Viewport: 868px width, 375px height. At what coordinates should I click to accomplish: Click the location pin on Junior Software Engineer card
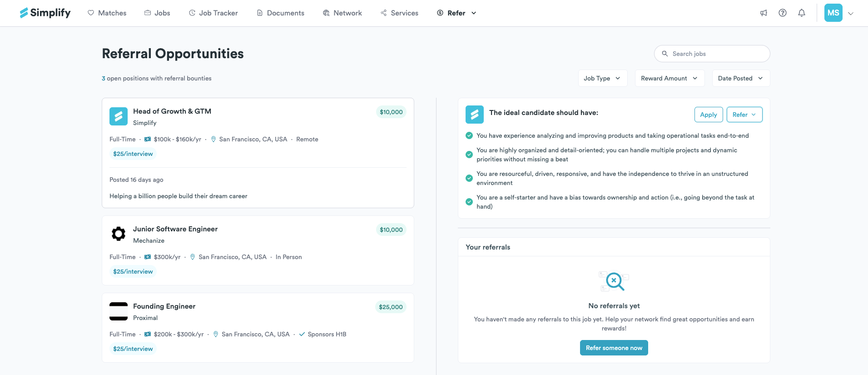point(193,257)
